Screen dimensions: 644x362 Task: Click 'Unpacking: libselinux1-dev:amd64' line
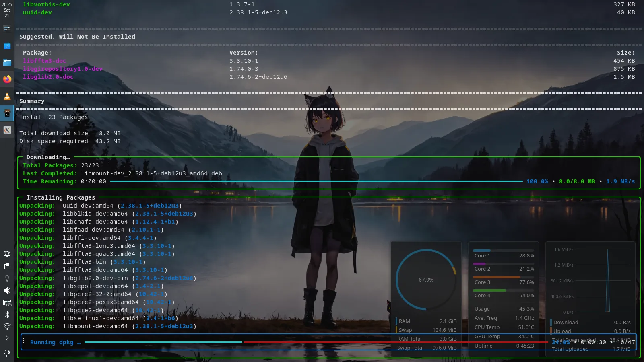(x=99, y=318)
